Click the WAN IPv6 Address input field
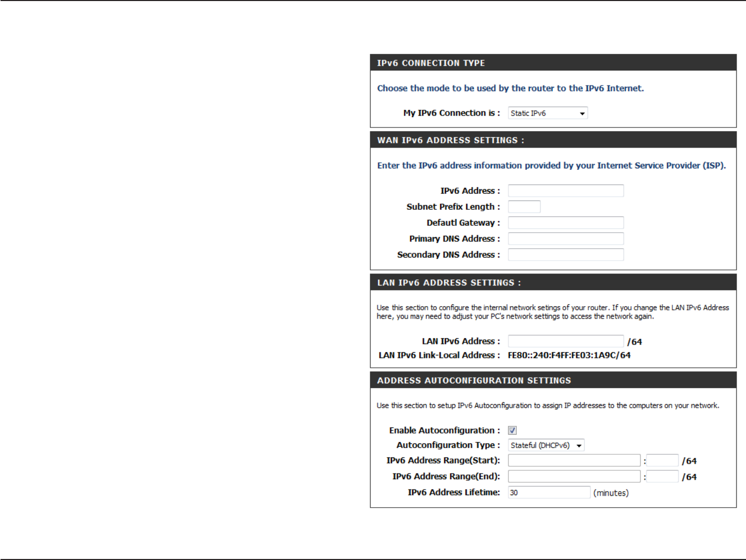Image resolution: width=746 pixels, height=560 pixels. (x=566, y=191)
